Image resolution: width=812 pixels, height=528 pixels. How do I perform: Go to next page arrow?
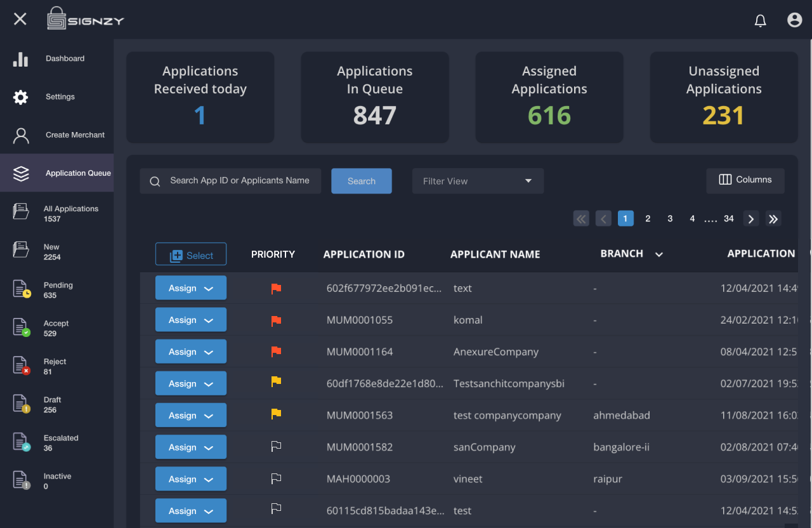click(x=751, y=219)
